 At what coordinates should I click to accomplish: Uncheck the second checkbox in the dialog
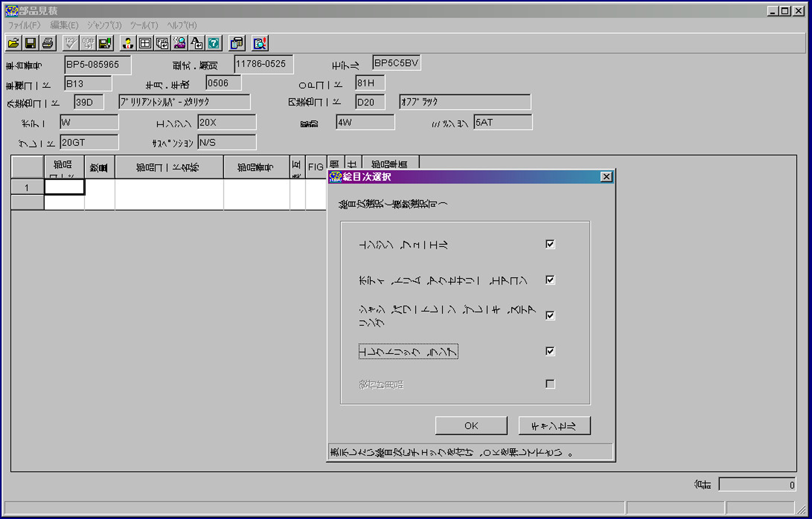tap(550, 280)
